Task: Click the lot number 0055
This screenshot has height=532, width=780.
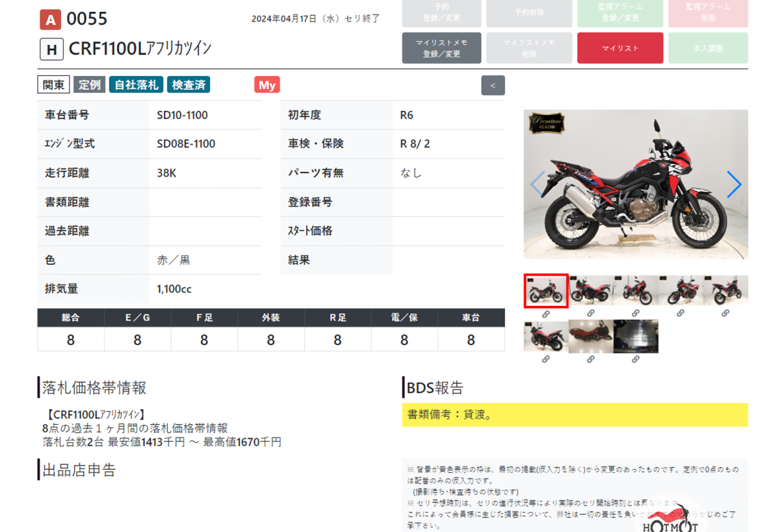Action: 87,19
